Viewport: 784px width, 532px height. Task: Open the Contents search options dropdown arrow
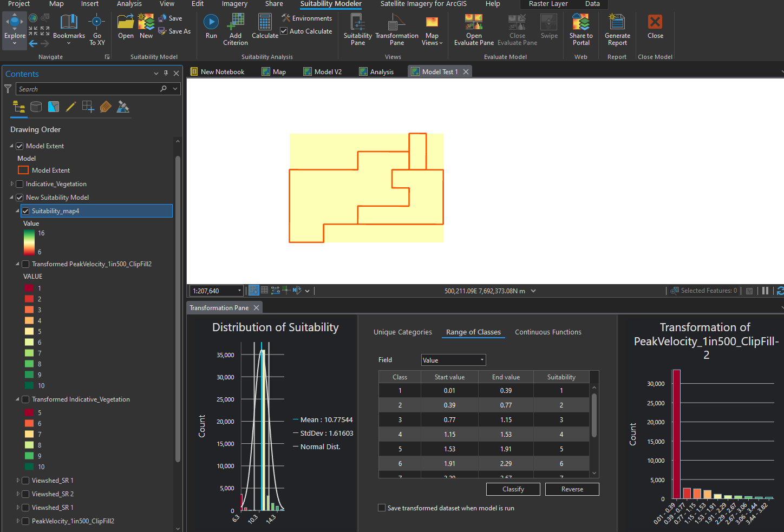[x=175, y=89]
